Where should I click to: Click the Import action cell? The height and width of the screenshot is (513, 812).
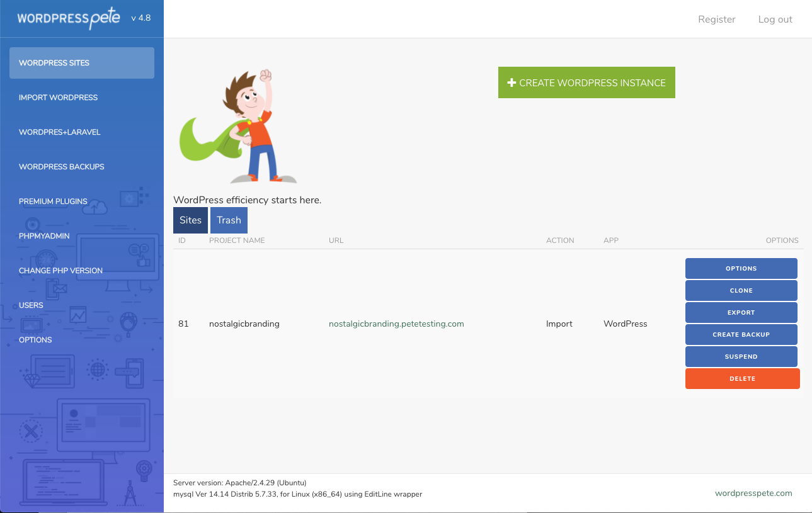point(559,324)
